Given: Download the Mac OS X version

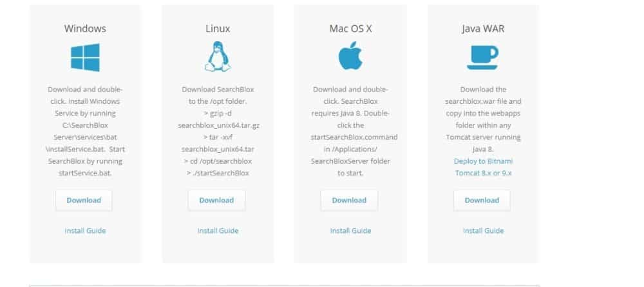Looking at the screenshot, I should click(349, 200).
